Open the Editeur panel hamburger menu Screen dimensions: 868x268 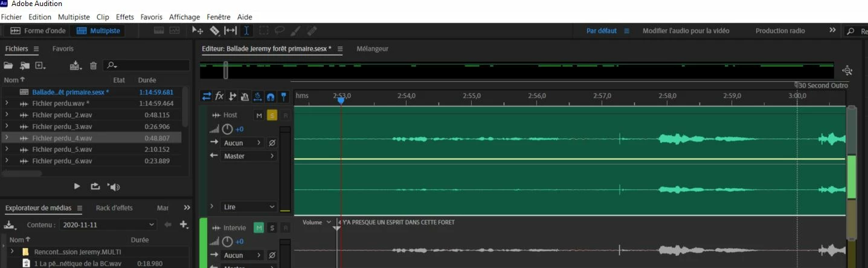[340, 49]
